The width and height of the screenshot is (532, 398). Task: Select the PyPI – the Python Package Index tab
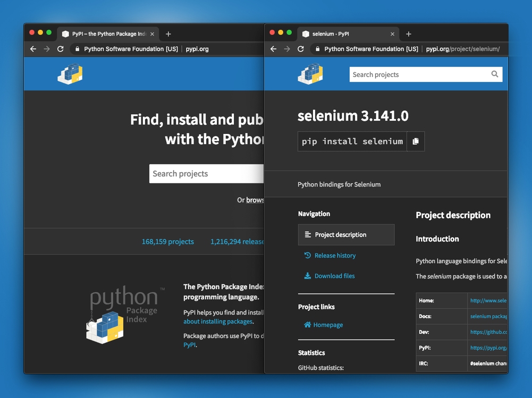(107, 34)
